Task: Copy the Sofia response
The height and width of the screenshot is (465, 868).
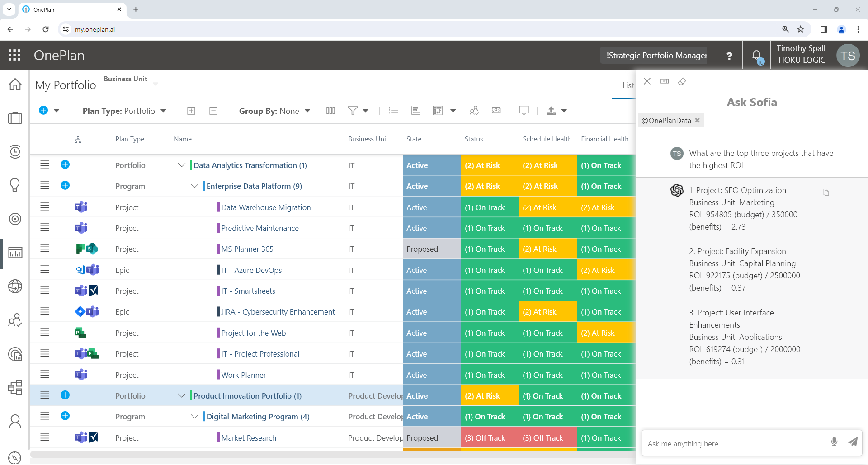Action: [826, 193]
